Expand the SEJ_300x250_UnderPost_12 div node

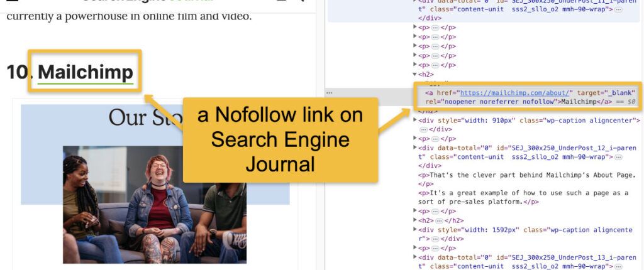click(414, 148)
